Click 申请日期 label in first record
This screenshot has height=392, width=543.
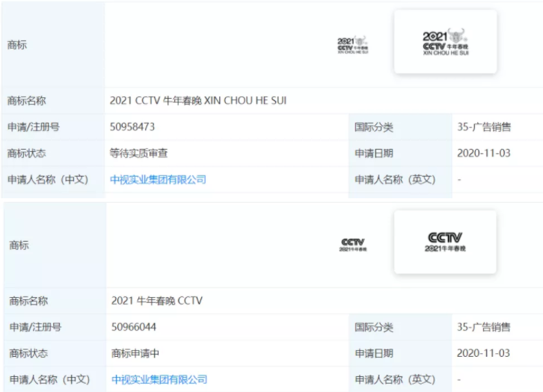pos(374,153)
